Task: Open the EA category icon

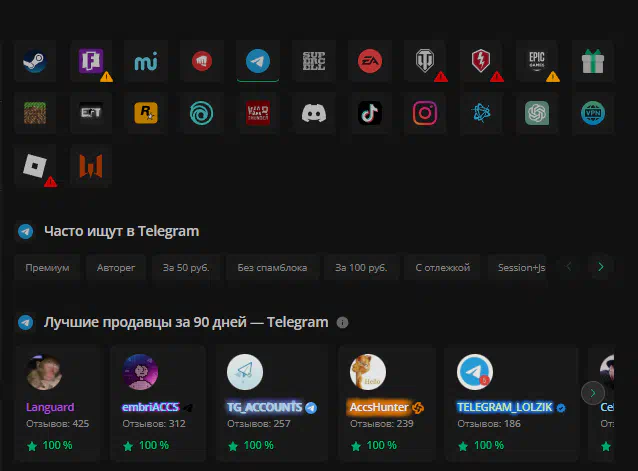Action: (369, 61)
